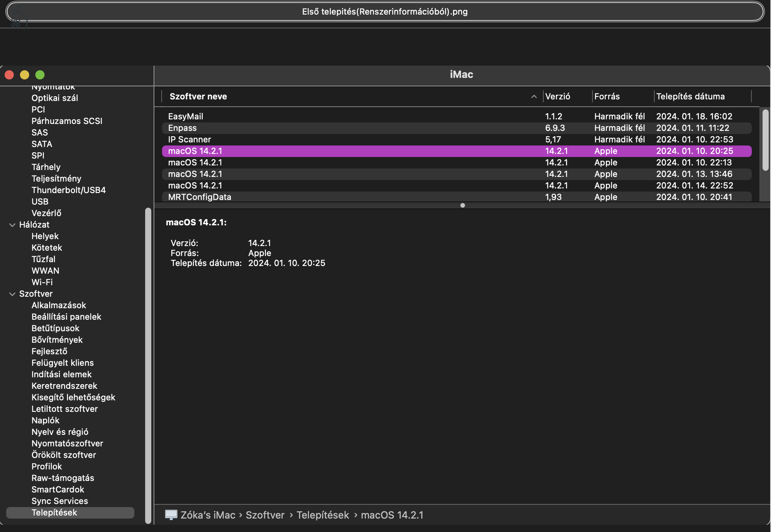Toggle sort order arrow on Szoftver neve column

coord(534,97)
